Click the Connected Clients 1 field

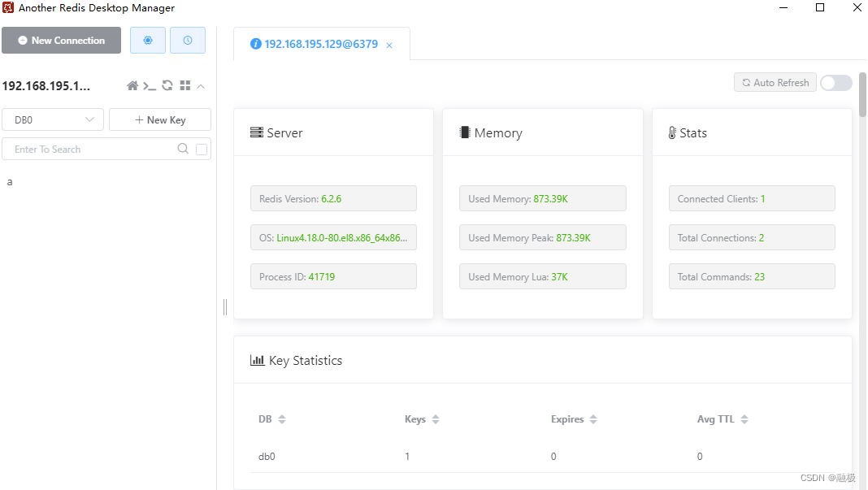(x=752, y=198)
